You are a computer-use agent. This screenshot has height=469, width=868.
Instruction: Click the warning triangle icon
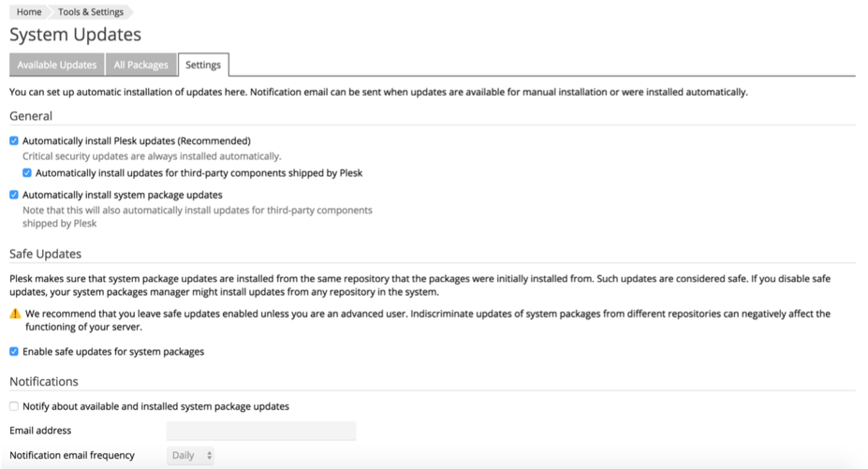tap(15, 314)
